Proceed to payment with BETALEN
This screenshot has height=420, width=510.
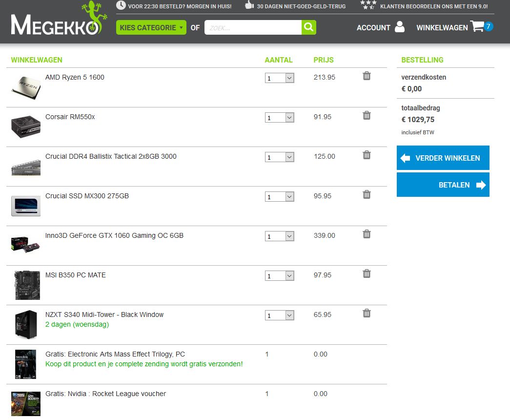coord(443,185)
